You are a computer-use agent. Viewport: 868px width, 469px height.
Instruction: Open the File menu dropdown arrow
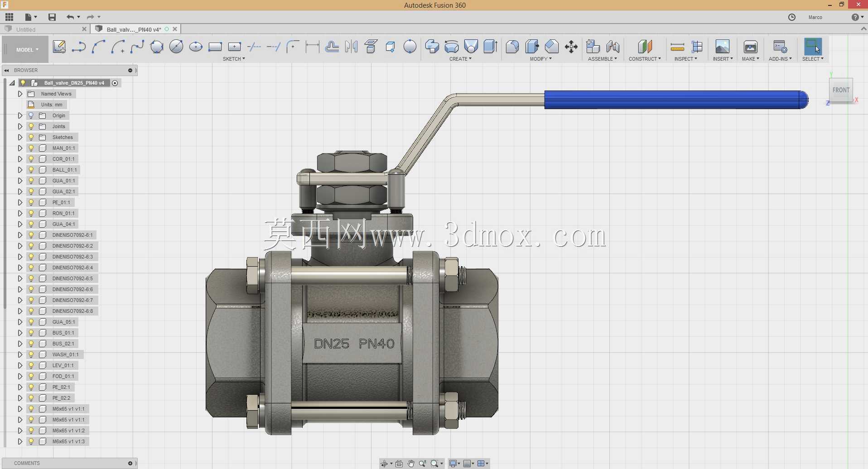36,17
